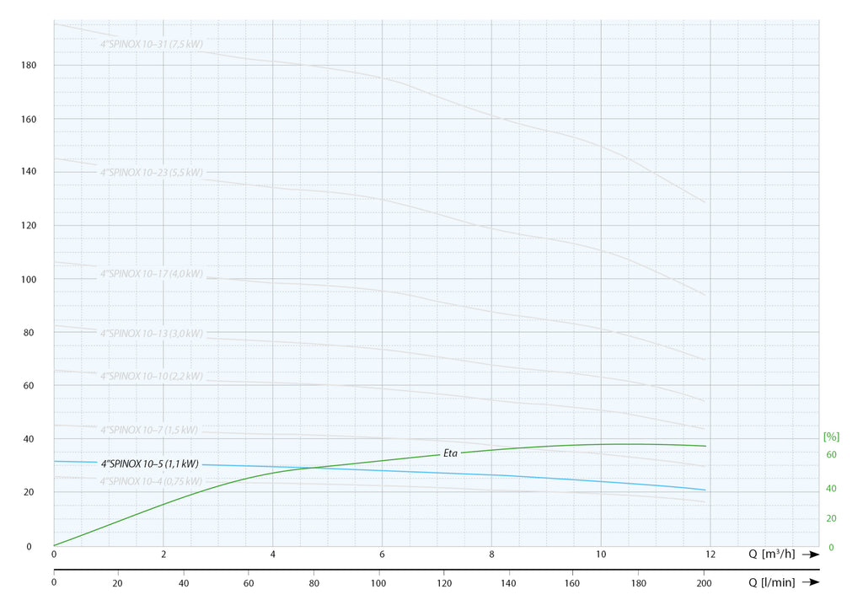
Task: Click the 6 tick on the m³/h axis
Action: pyautogui.click(x=382, y=554)
